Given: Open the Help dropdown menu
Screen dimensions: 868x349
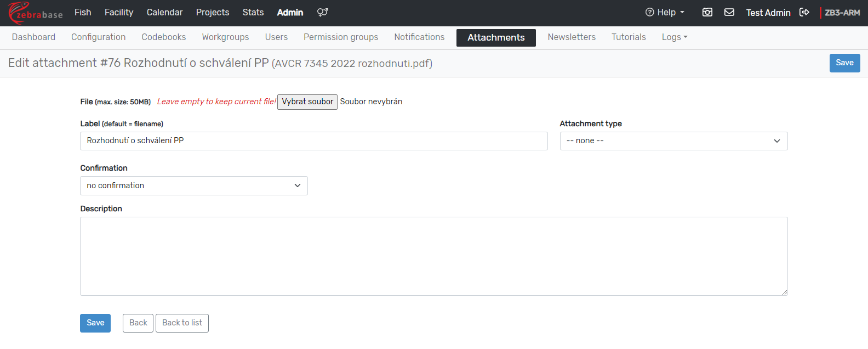Looking at the screenshot, I should click(x=665, y=12).
